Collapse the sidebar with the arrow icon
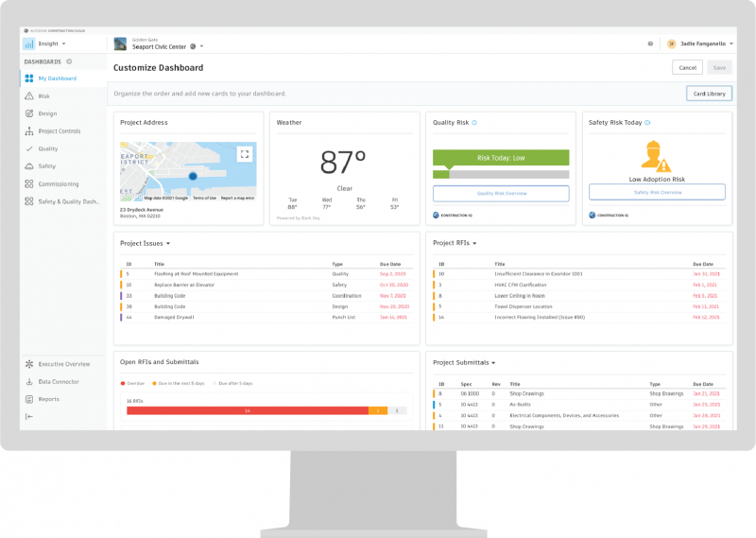 point(29,416)
